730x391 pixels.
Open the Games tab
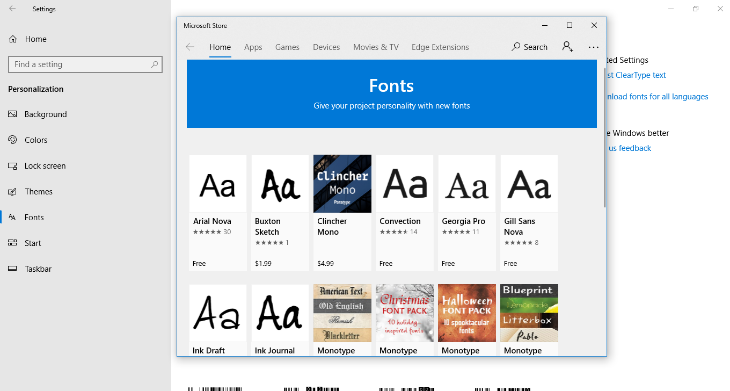coord(287,47)
